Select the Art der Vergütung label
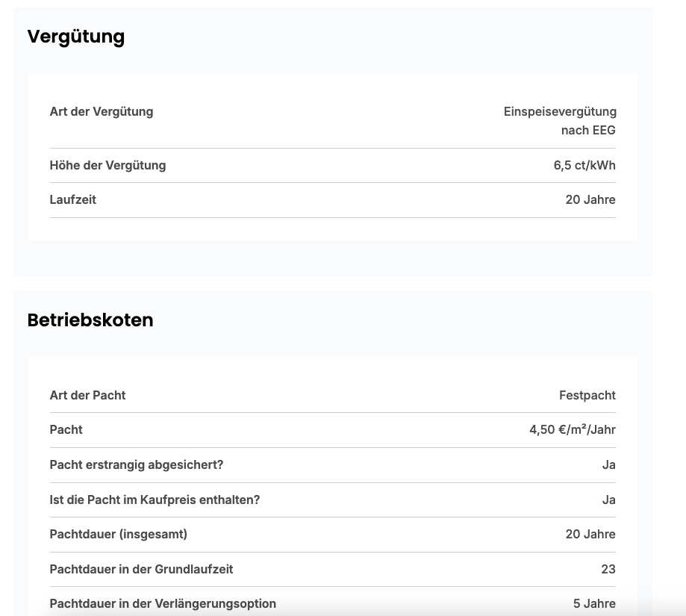 [102, 111]
